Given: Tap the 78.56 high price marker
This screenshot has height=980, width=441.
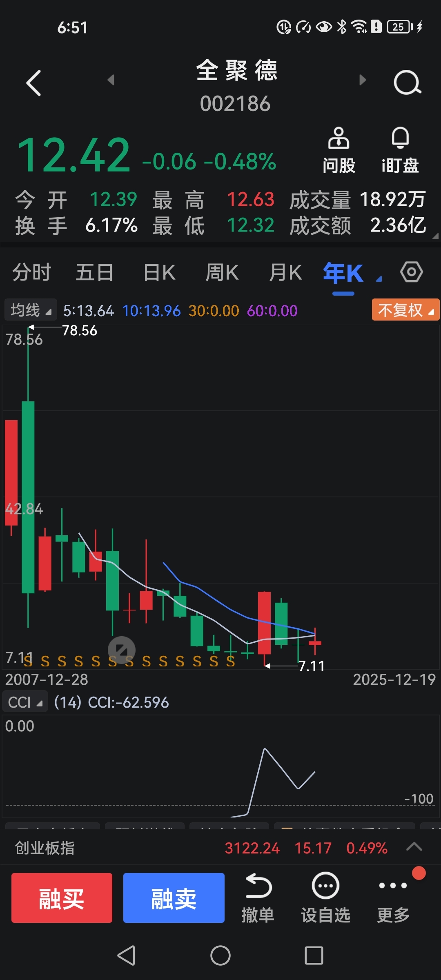Looking at the screenshot, I should point(80,330).
